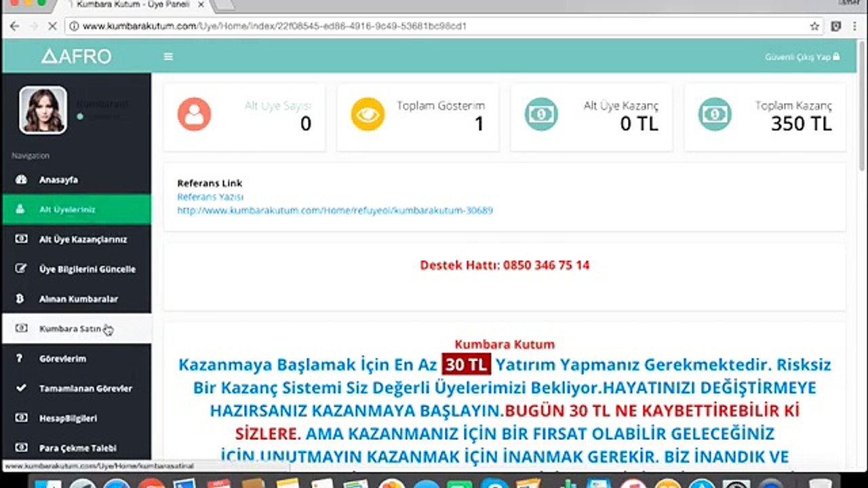Click the edit icon beside Üye Bilgilerini Güncelle
Viewport: 868px width, 488px height.
[21, 269]
